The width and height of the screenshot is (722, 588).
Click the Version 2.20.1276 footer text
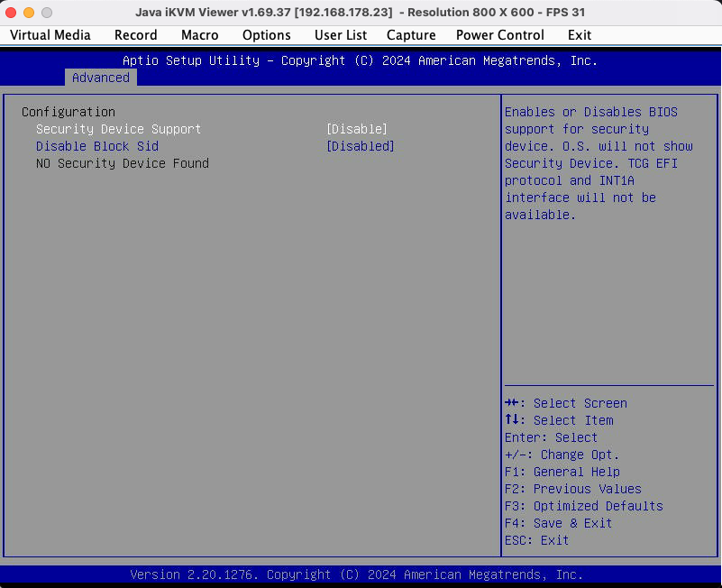click(x=356, y=574)
